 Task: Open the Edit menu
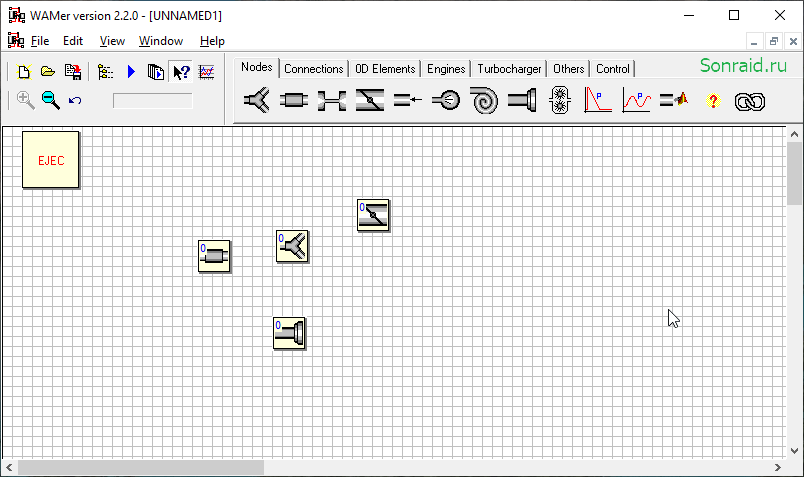tap(73, 41)
